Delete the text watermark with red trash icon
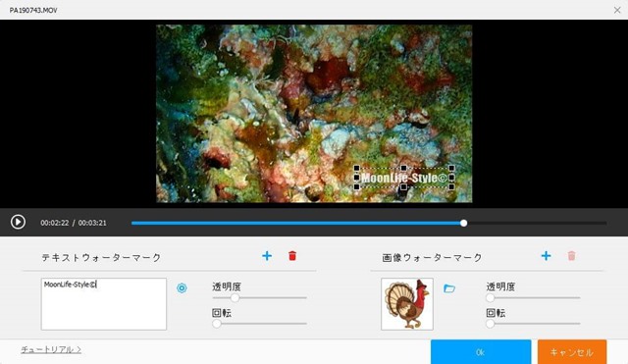The width and height of the screenshot is (628, 364). [292, 255]
